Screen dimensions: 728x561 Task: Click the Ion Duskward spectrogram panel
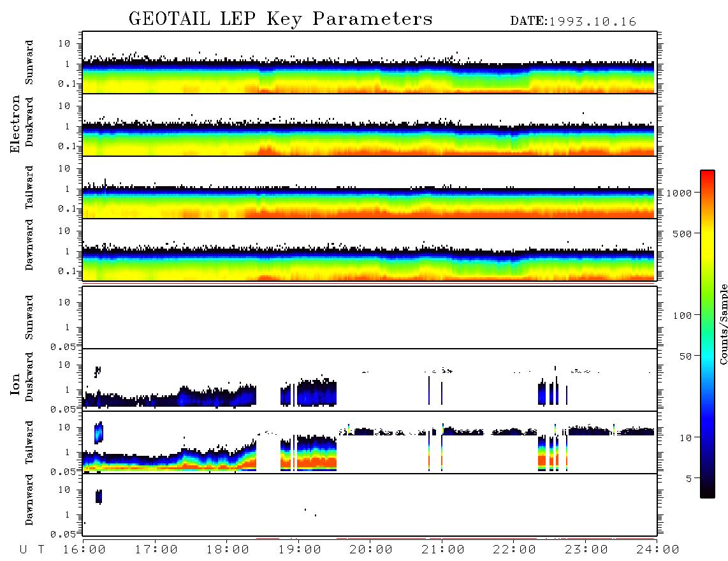(x=370, y=379)
